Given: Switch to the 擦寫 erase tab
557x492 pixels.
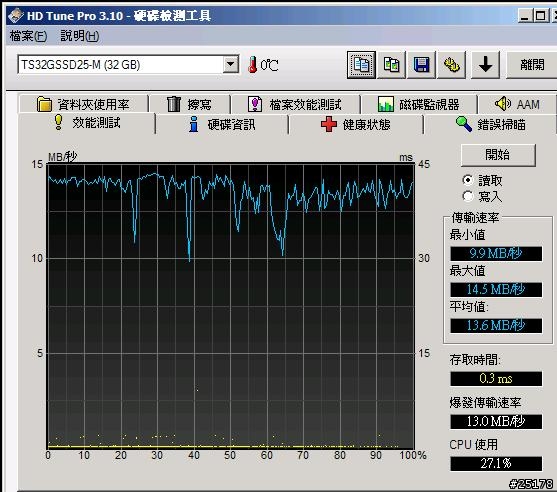Looking at the screenshot, I should pyautogui.click(x=190, y=104).
